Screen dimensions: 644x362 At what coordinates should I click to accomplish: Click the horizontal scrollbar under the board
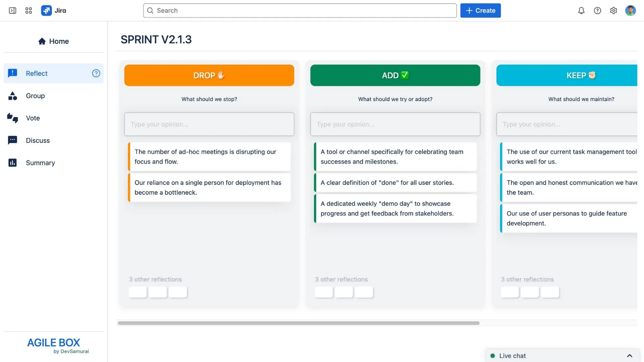click(299, 323)
